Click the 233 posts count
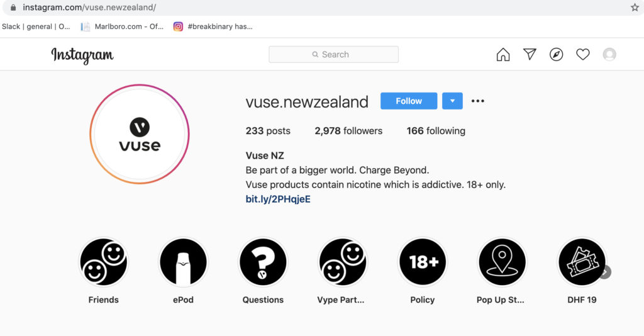Viewport: 644px width, 336px height. click(268, 131)
